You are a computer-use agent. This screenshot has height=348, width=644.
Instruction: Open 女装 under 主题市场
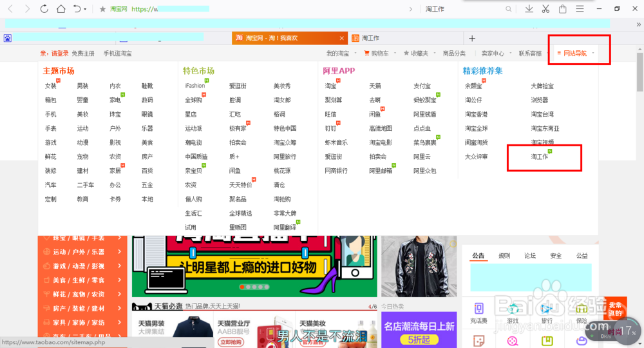tap(50, 86)
